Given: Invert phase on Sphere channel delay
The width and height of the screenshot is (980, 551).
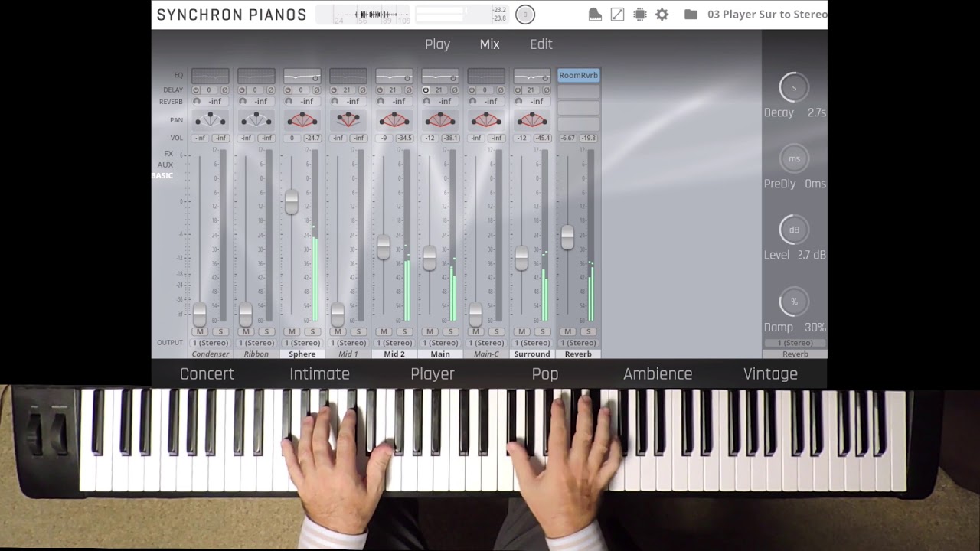Looking at the screenshot, I should [x=316, y=90].
